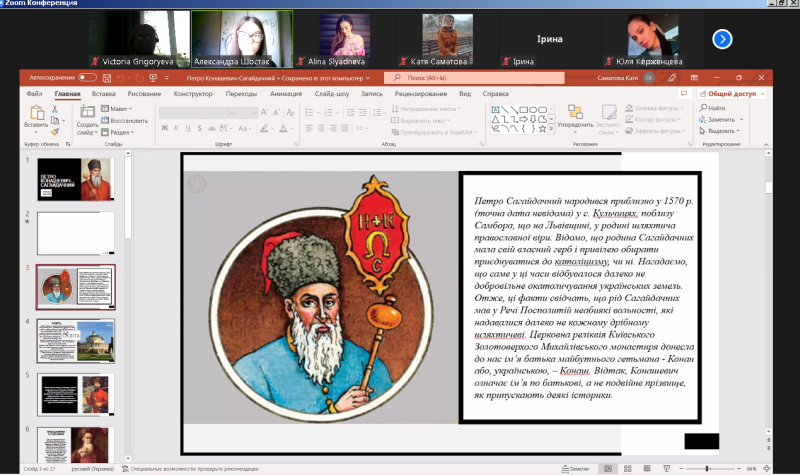Align text to the left
The width and height of the screenshot is (800, 475).
[x=309, y=128]
